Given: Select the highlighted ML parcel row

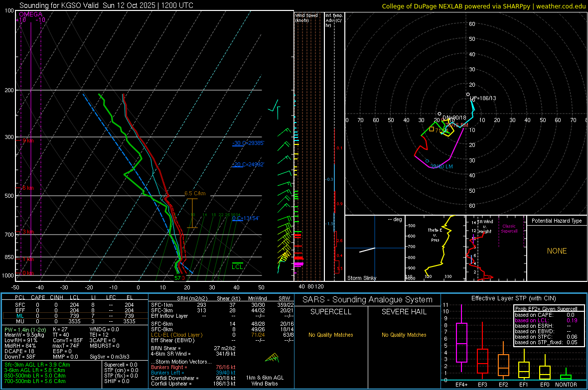Looking at the screenshot, I should (x=75, y=316).
